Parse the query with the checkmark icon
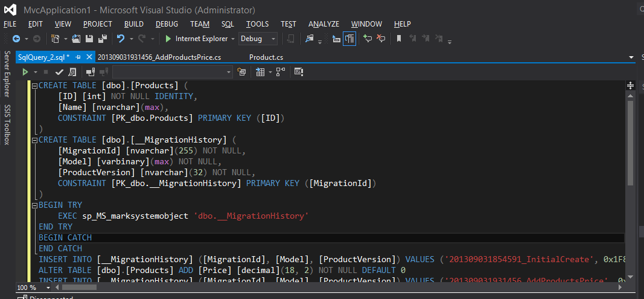The height and width of the screenshot is (299, 644). tap(59, 72)
